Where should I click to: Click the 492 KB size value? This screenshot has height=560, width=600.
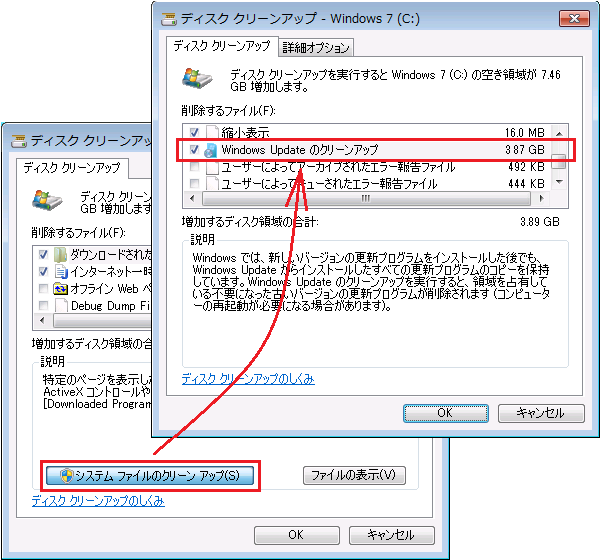tap(526, 167)
